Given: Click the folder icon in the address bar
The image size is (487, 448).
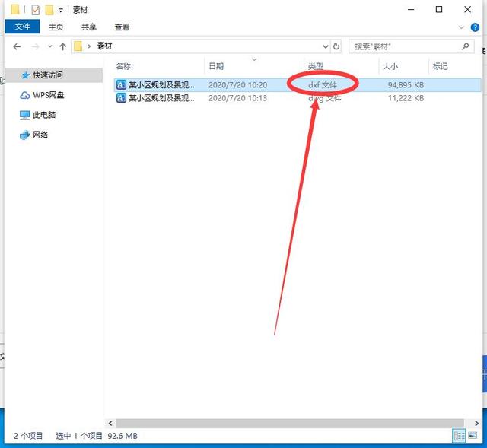Looking at the screenshot, I should (78, 46).
